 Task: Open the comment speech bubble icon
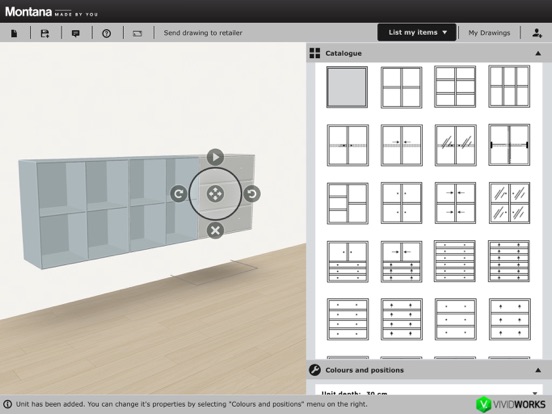click(76, 33)
